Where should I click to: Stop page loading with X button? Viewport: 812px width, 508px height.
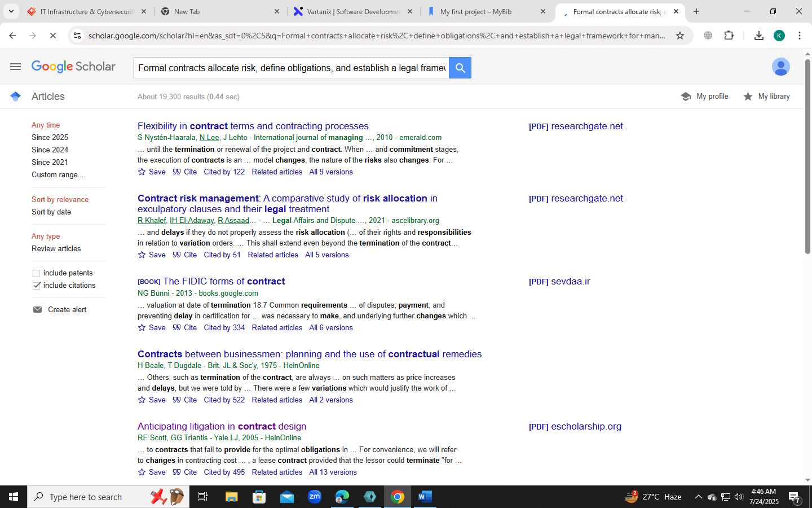[52, 36]
